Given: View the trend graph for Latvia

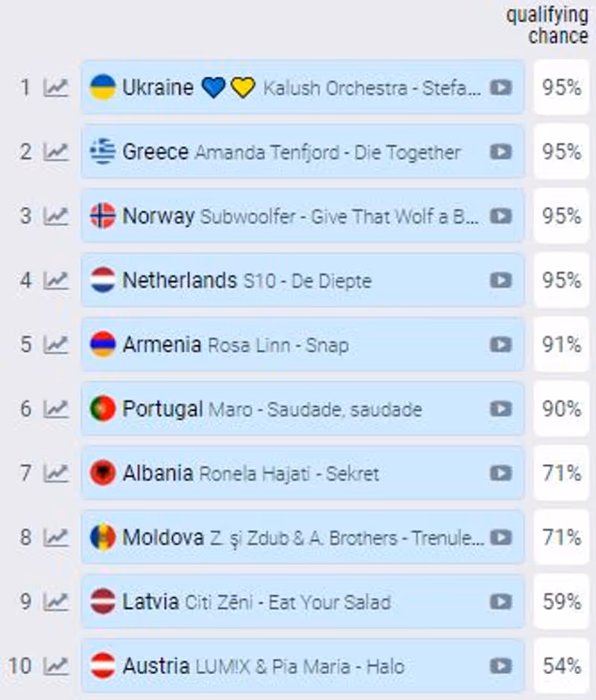Looking at the screenshot, I should (56, 602).
